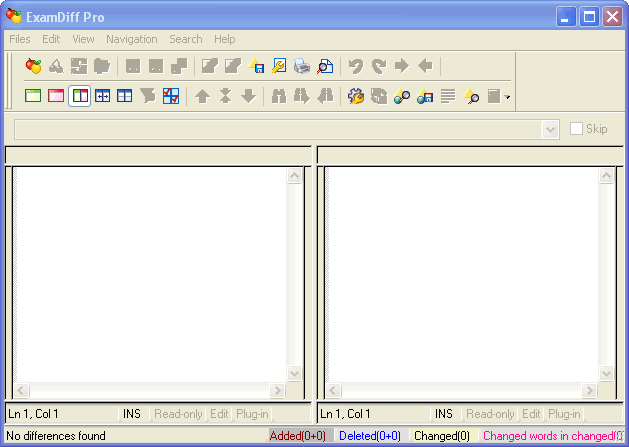Open the Navigation menu

coord(132,39)
